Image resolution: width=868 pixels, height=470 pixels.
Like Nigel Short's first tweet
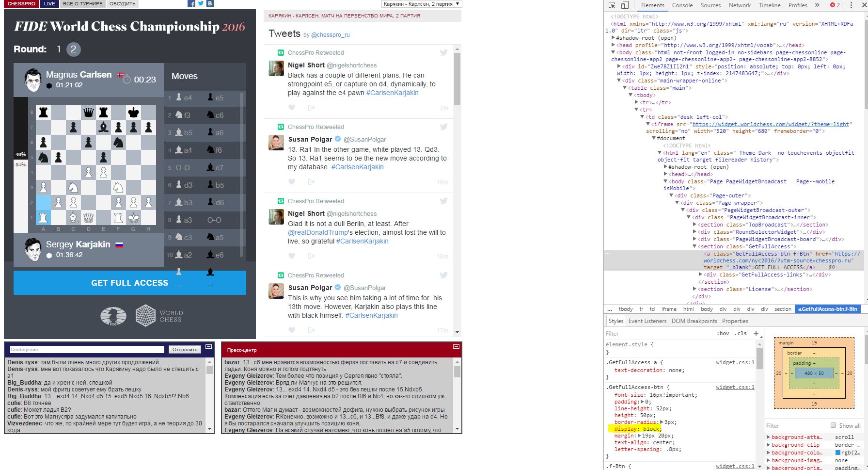[x=292, y=108]
